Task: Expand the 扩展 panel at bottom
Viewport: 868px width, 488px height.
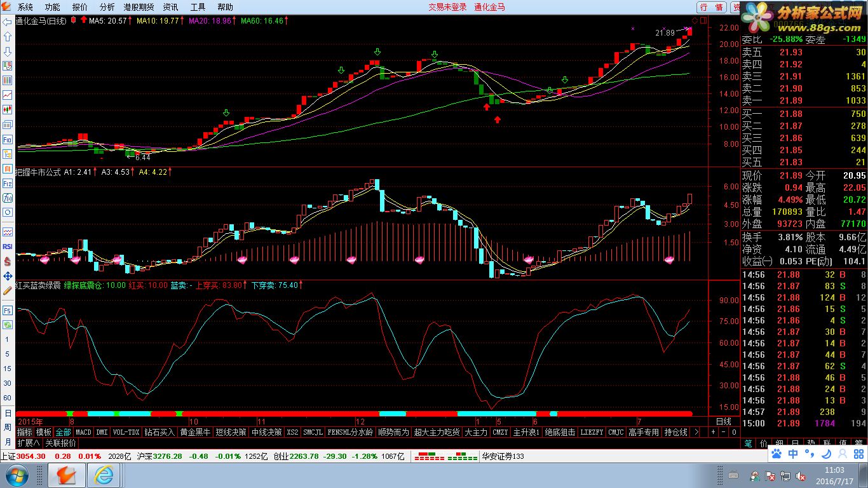Action: [28, 443]
